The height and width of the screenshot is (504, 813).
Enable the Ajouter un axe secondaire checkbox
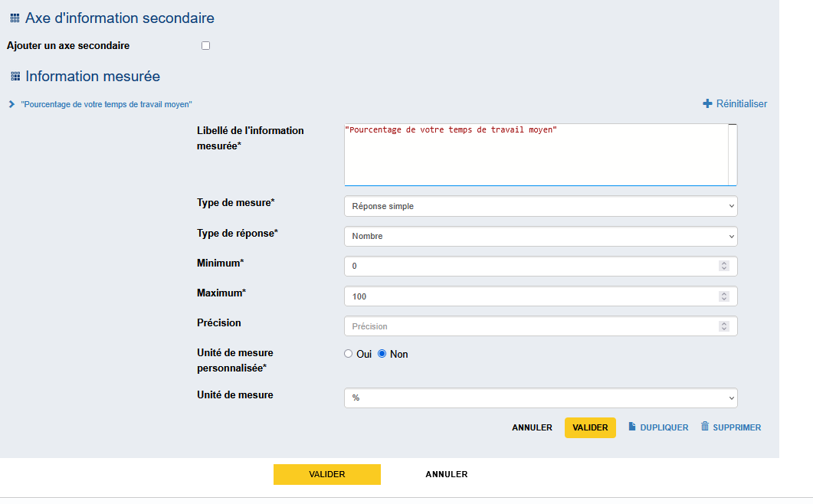[205, 46]
